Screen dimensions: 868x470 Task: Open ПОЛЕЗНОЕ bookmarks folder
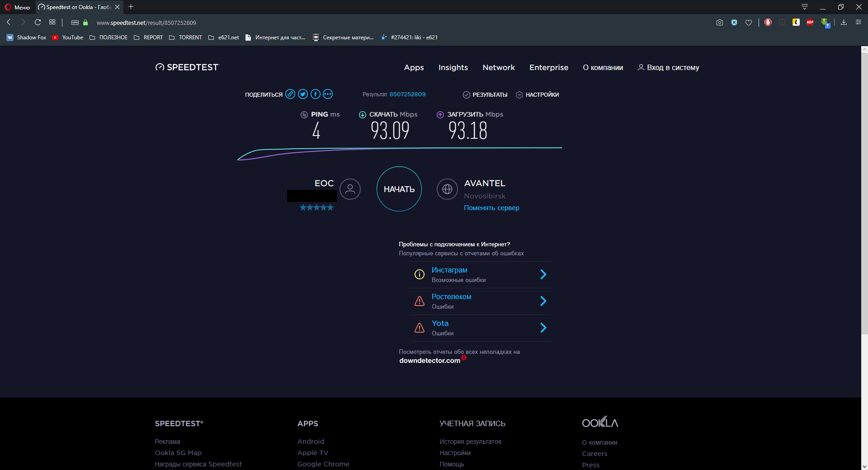click(x=108, y=38)
